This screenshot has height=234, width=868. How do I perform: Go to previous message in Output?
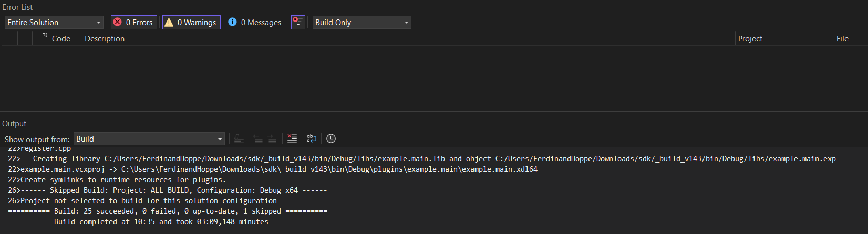pos(258,139)
